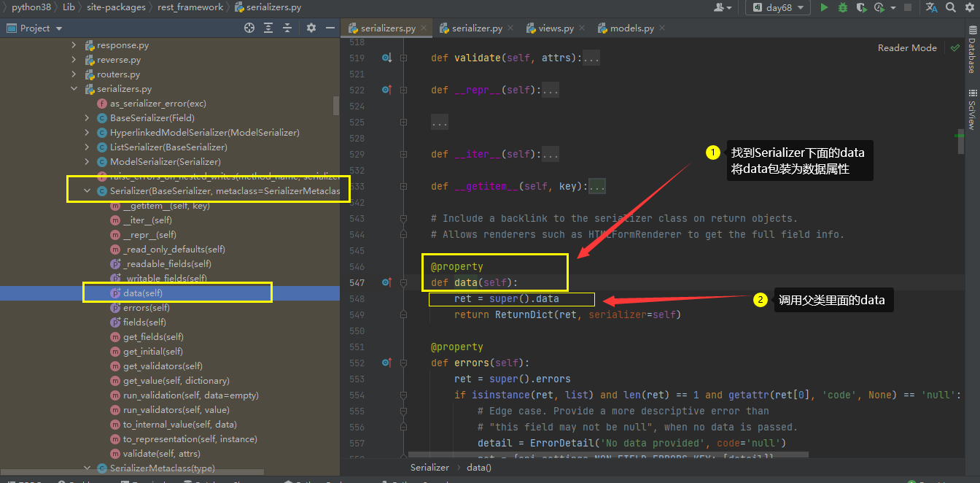Collapse all in Project panel
980x483 pixels.
pos(287,28)
